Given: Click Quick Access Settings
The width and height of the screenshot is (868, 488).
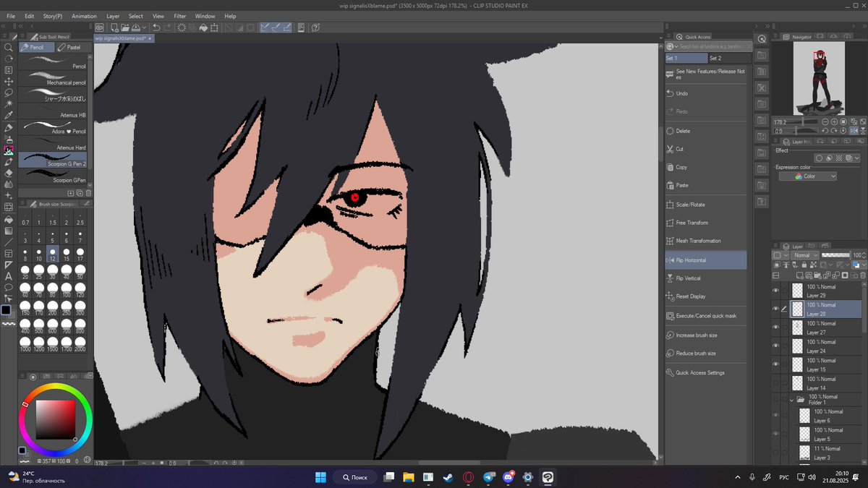Looking at the screenshot, I should tap(698, 372).
